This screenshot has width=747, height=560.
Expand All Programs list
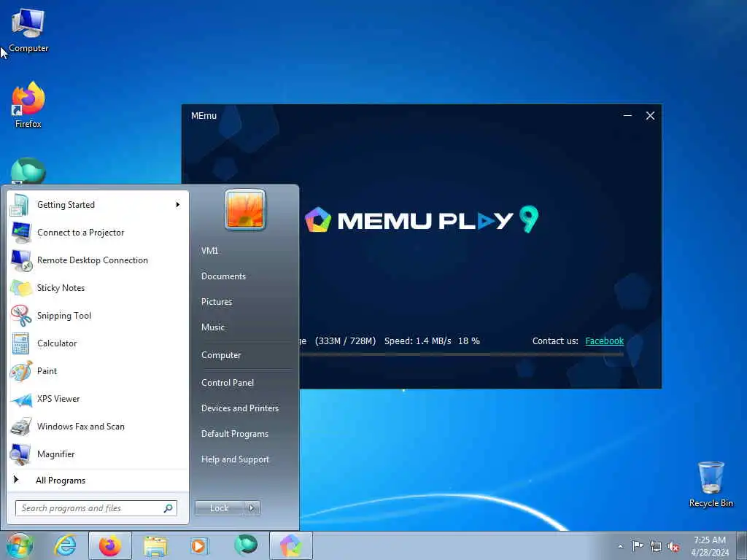coord(98,480)
